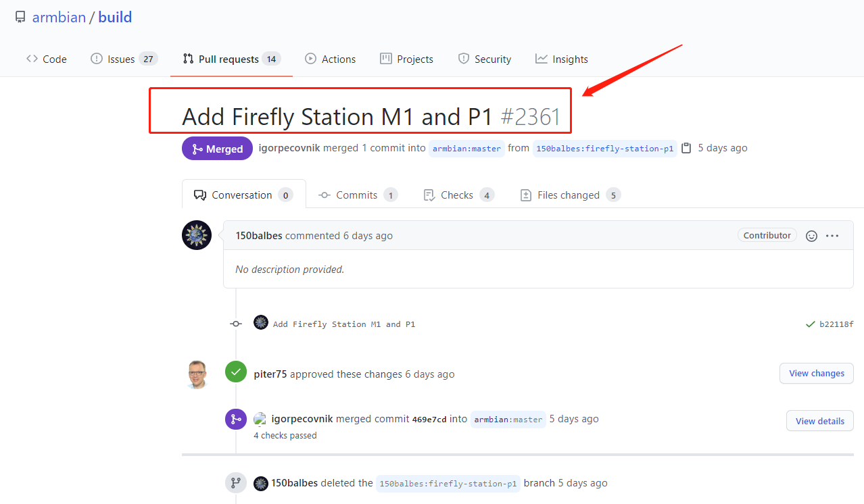Viewport: 864px width, 504px height.
Task: Click the repository book icon
Action: tap(20, 17)
